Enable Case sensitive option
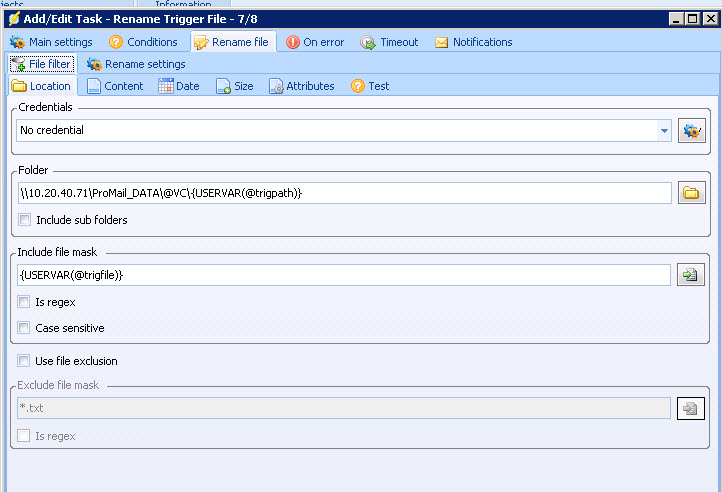 [25, 328]
